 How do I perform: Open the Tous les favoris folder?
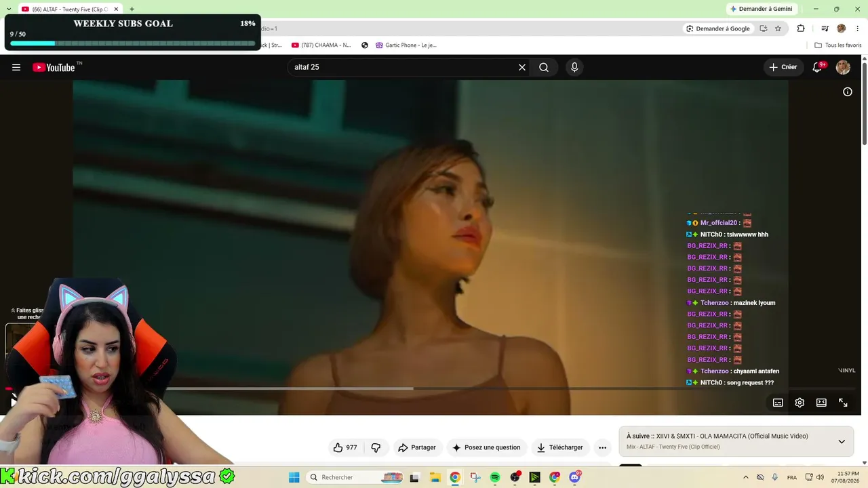click(838, 45)
